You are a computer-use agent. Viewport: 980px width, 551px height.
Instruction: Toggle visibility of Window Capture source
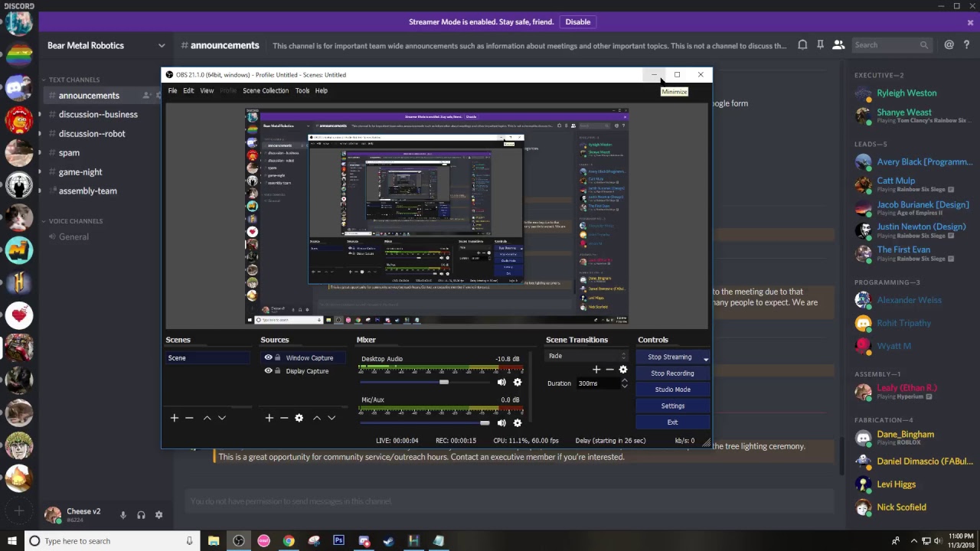[x=268, y=357]
